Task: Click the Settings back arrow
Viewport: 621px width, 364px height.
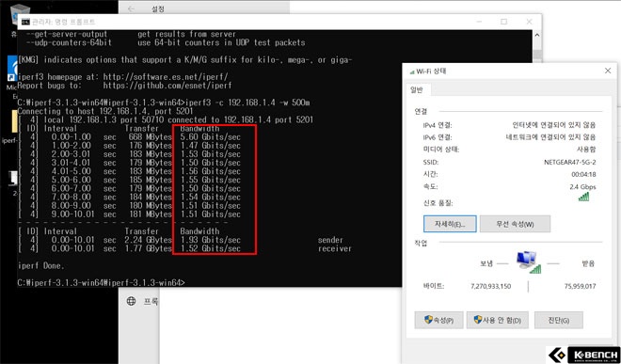Action: click(x=131, y=8)
